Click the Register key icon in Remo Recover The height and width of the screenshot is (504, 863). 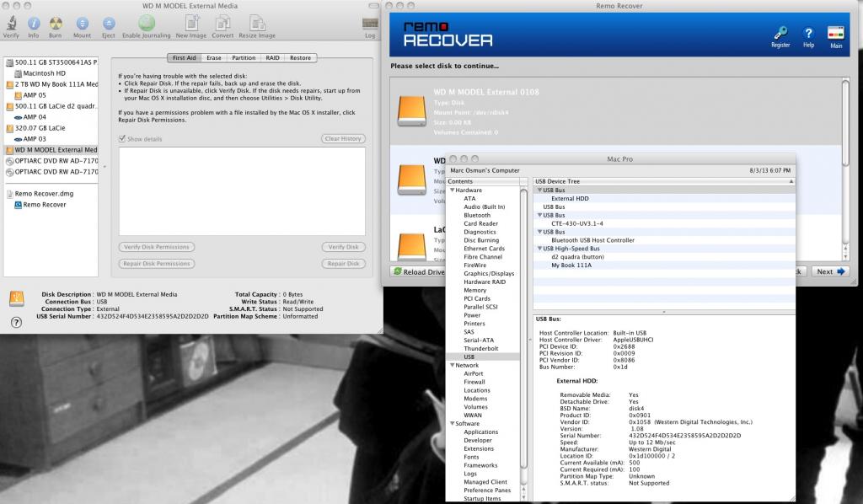point(780,33)
